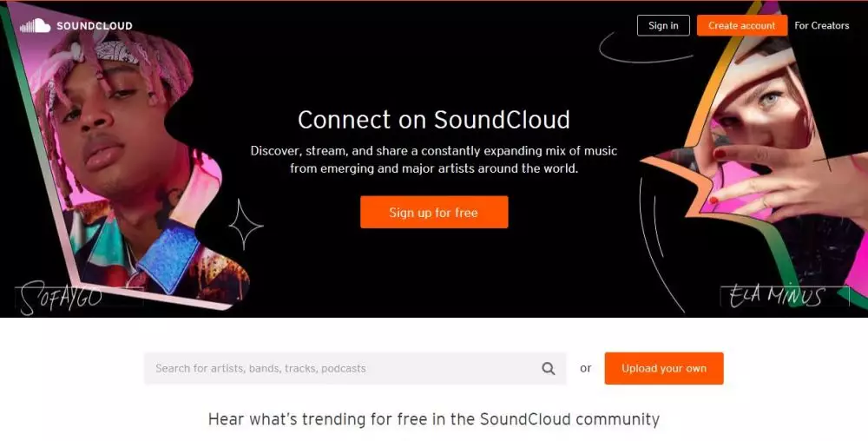Click Sign up for free
The image size is (868, 441).
click(x=434, y=212)
